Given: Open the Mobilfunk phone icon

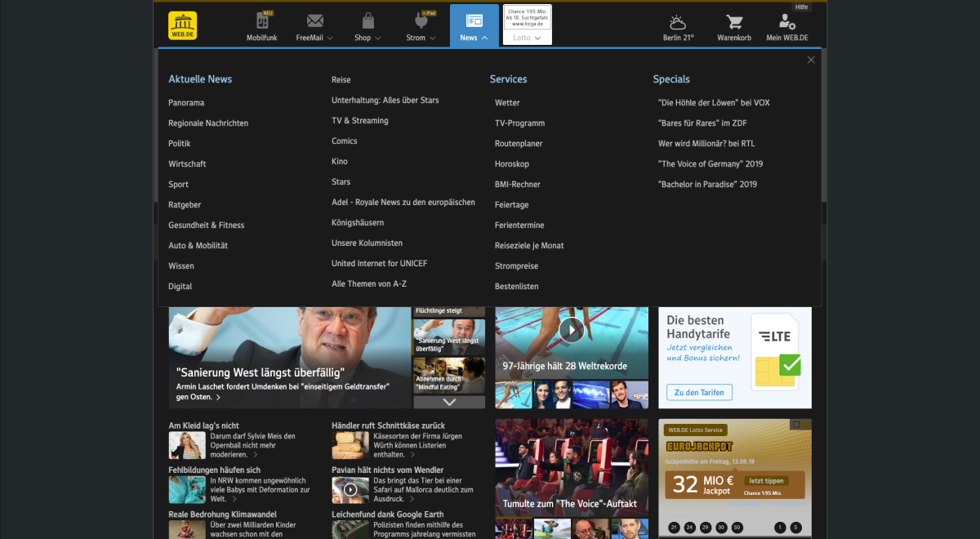Looking at the screenshot, I should point(262,20).
